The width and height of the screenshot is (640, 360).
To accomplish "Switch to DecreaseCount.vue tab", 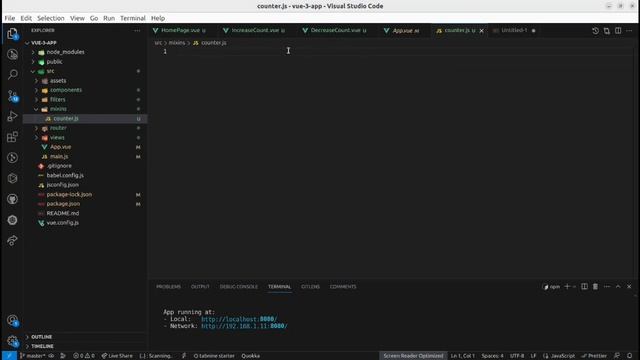I will pyautogui.click(x=335, y=31).
